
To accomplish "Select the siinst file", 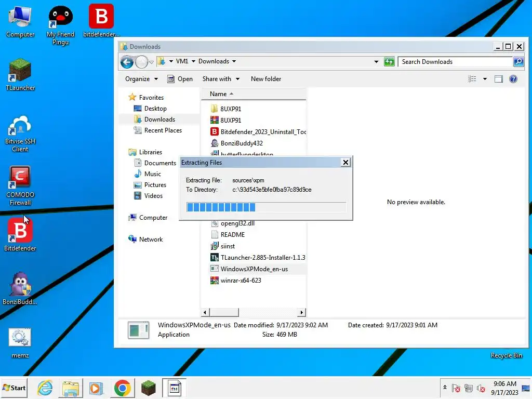I will [x=223, y=246].
